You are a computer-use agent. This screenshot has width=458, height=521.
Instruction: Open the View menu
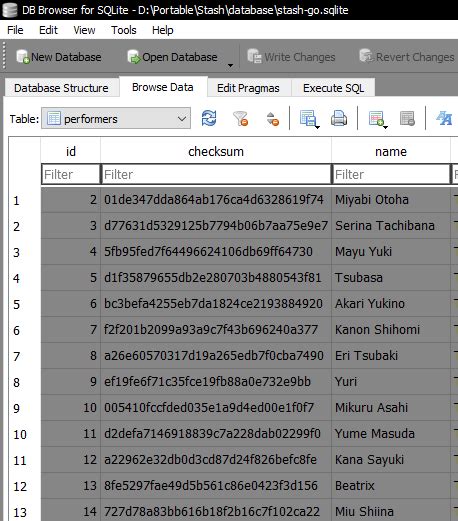click(84, 30)
